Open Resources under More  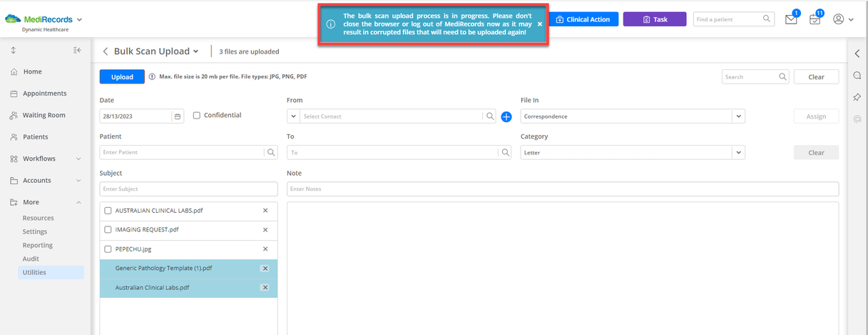click(38, 218)
